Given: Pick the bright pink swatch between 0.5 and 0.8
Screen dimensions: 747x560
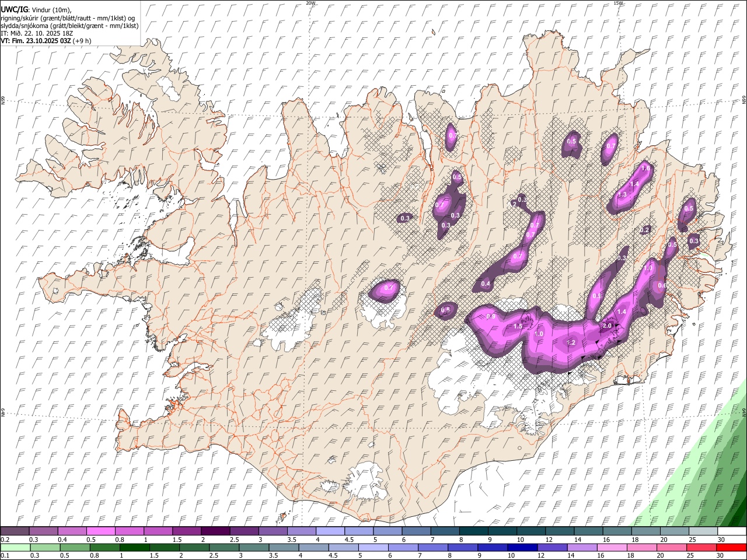Looking at the screenshot, I should tap(100, 531).
